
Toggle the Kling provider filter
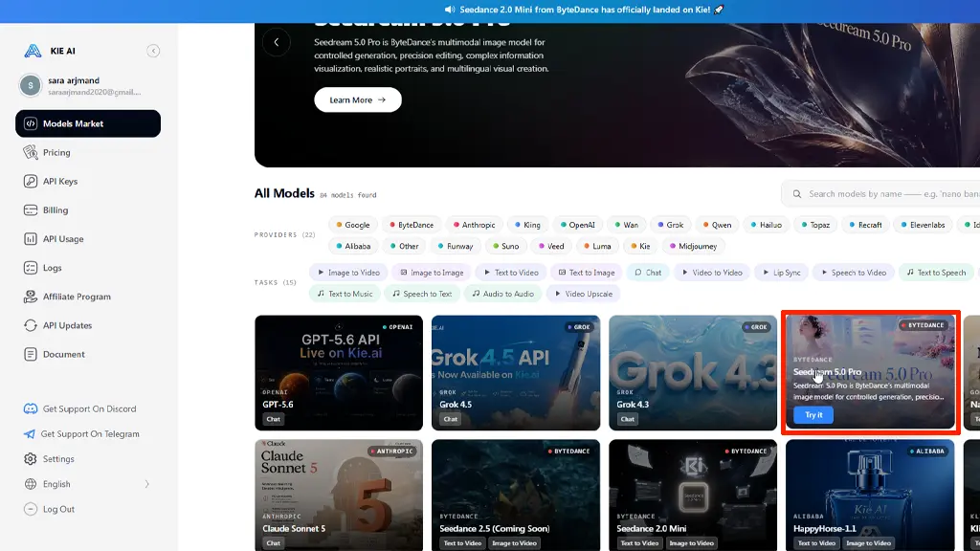click(527, 225)
